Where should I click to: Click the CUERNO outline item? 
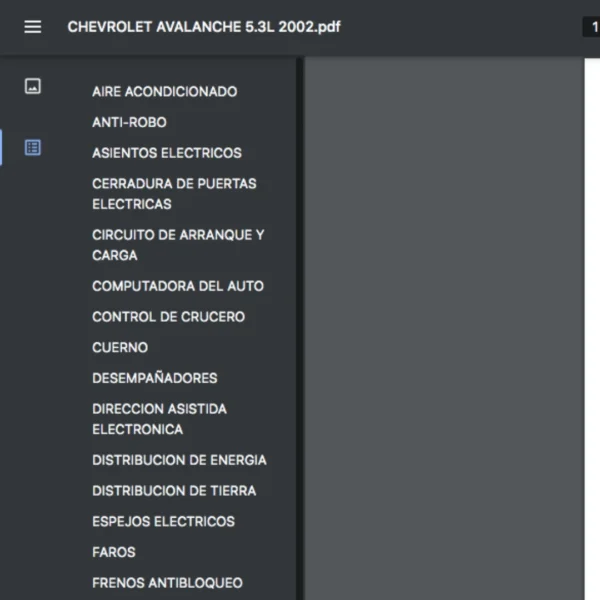(x=120, y=348)
